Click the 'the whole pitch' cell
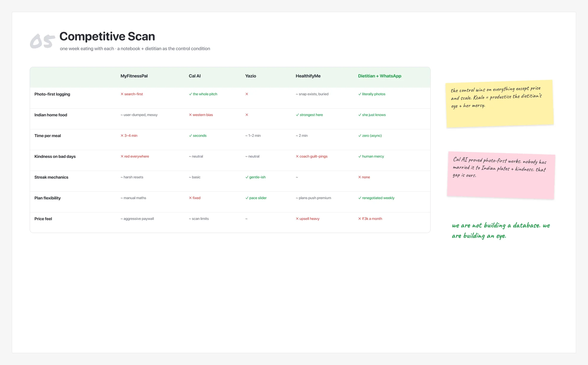Screen dimensions: 588x365 [203, 94]
